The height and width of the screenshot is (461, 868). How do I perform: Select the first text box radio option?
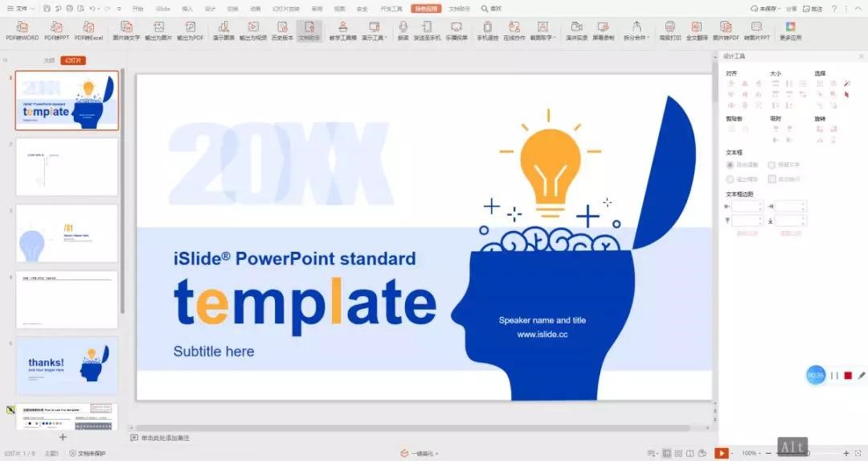(730, 165)
